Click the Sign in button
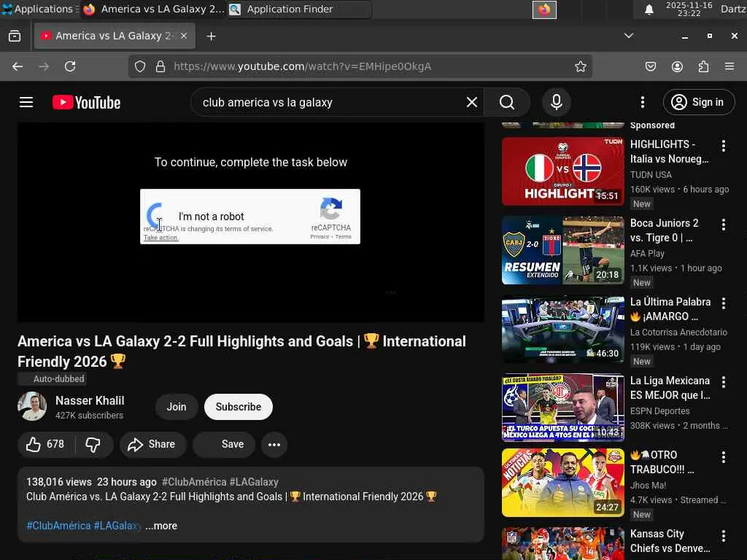Screen dimensions: 747x560 click(x=698, y=102)
